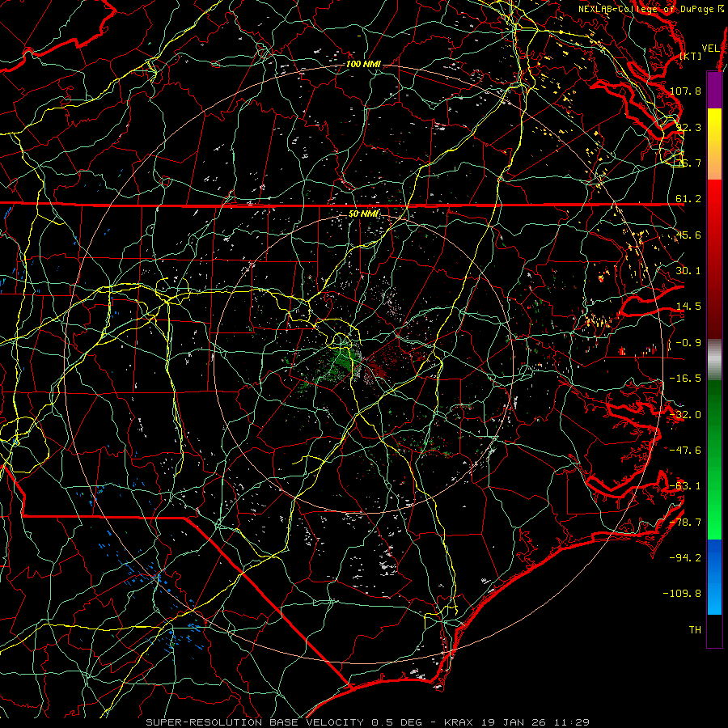Click the -78.7 velocity scale value
728x728 pixels.
tap(685, 523)
